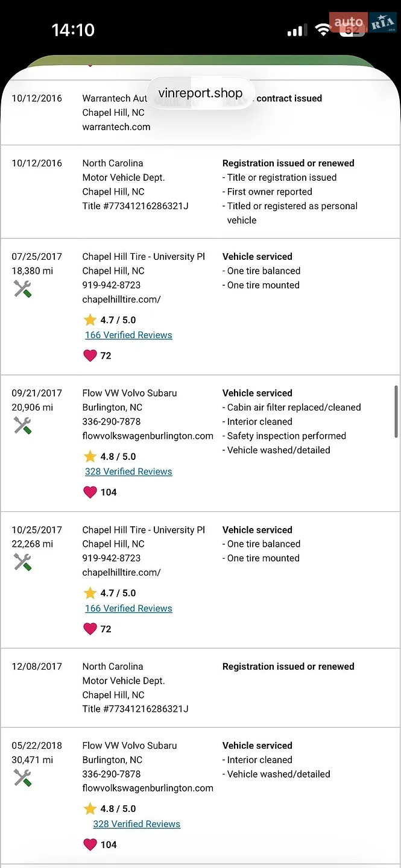Screen dimensions: 401x868
Task: Open 166 Verified Reviews link for 07/25/2017
Action: [x=128, y=335]
